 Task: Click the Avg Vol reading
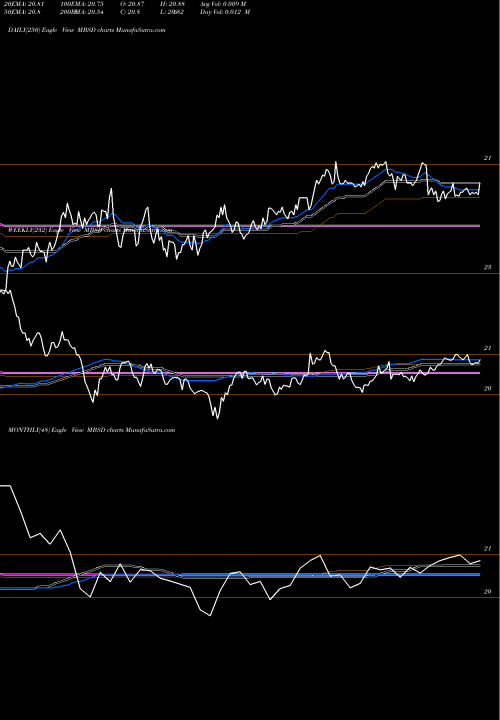pyautogui.click(x=223, y=4)
